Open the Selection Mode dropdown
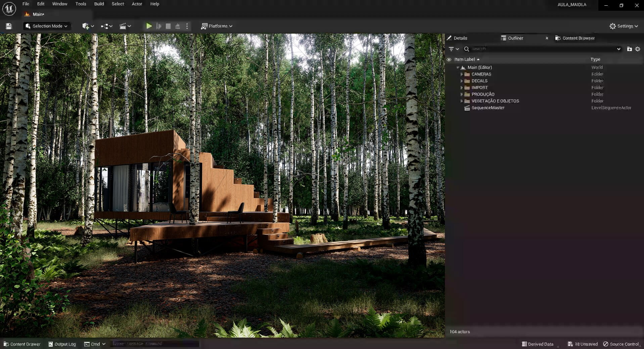Screen dimensions: 644x349 pos(47,26)
